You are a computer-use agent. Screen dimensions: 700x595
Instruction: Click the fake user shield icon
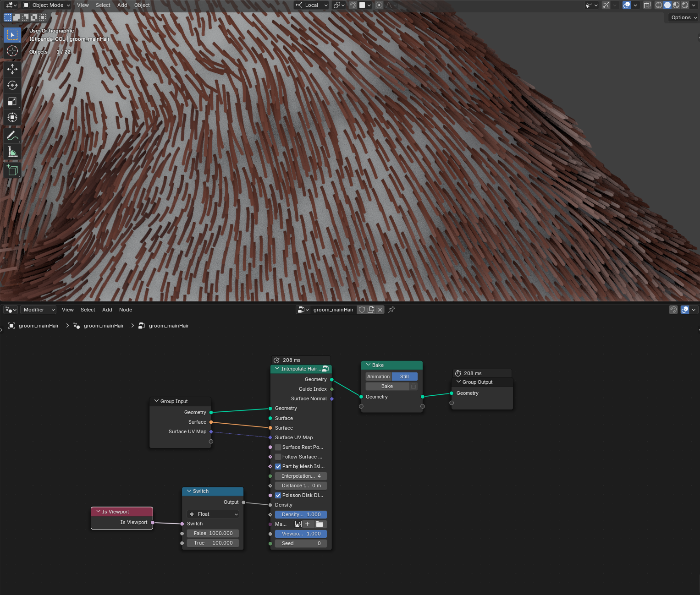(362, 310)
